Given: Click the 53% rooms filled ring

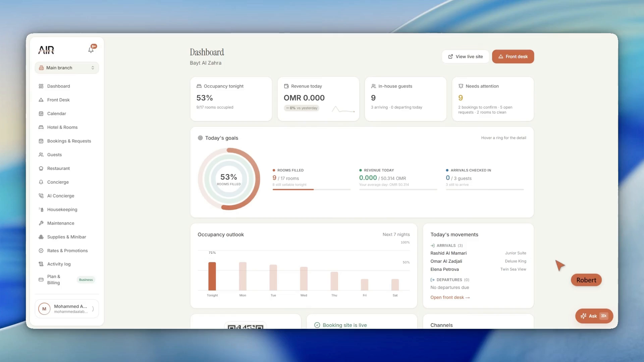Looking at the screenshot, I should 229,179.
